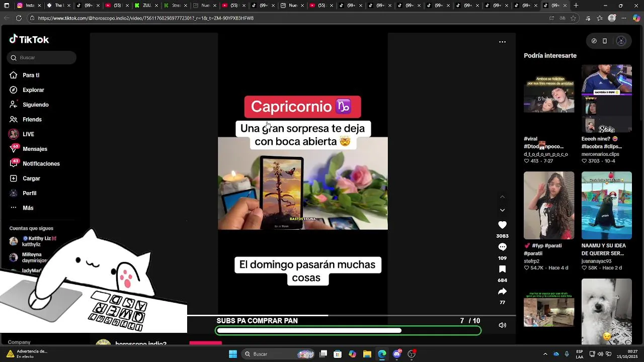The image size is (644, 362).
Task: Open Discord from the taskbar
Action: coord(397,354)
